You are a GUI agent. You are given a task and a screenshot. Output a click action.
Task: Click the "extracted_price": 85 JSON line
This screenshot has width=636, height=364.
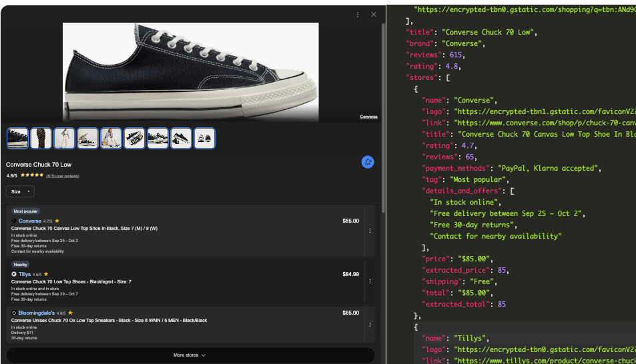[x=465, y=271]
